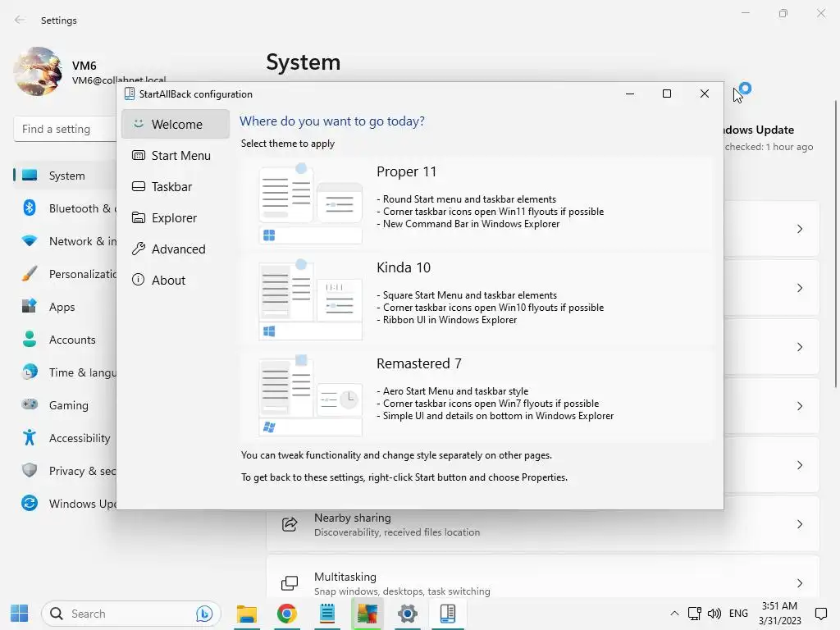The image size is (840, 630).
Task: Open Taskbar settings in StartAllBack
Action: 176,186
